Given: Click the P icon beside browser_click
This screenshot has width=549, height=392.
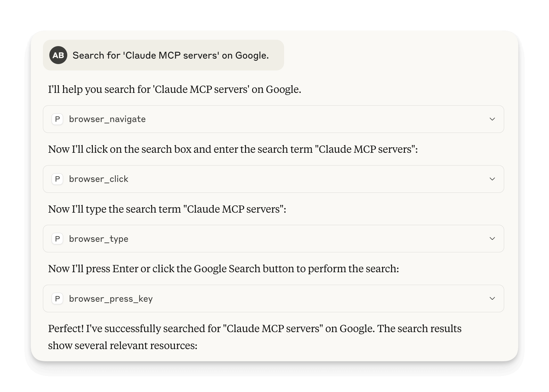Looking at the screenshot, I should coord(58,179).
